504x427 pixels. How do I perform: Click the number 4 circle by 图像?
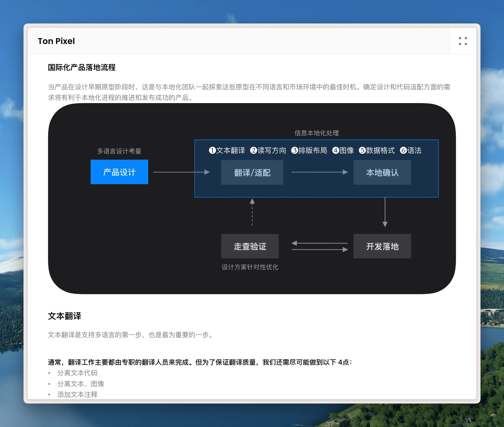[335, 150]
